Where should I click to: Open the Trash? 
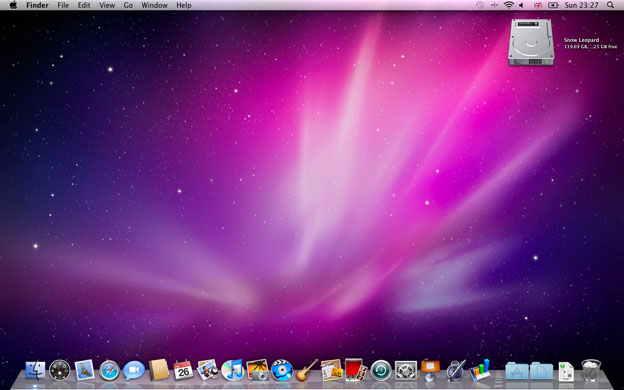click(x=591, y=370)
